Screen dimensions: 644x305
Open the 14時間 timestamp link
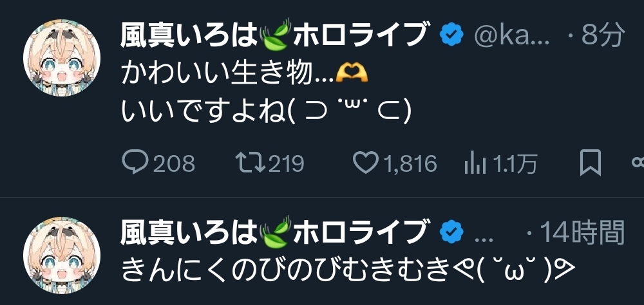pos(582,232)
